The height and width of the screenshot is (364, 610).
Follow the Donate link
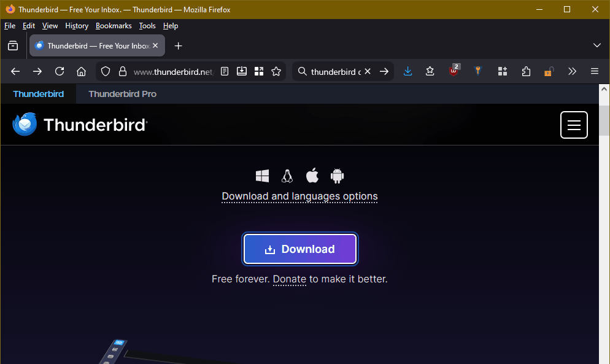pyautogui.click(x=290, y=279)
